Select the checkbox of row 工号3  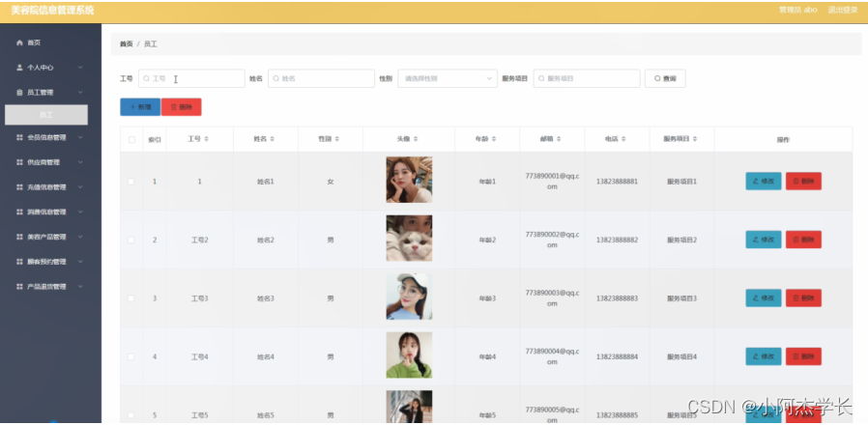131,298
